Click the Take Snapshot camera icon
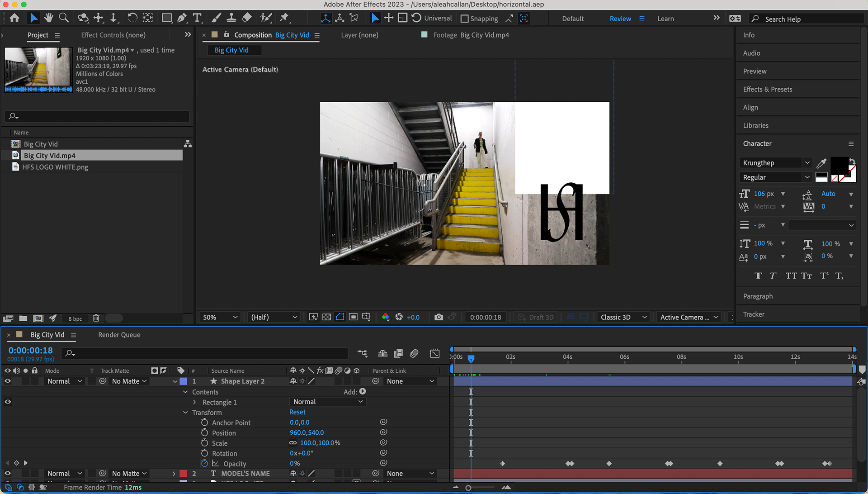Screen dimensions: 868x494 click(x=439, y=317)
